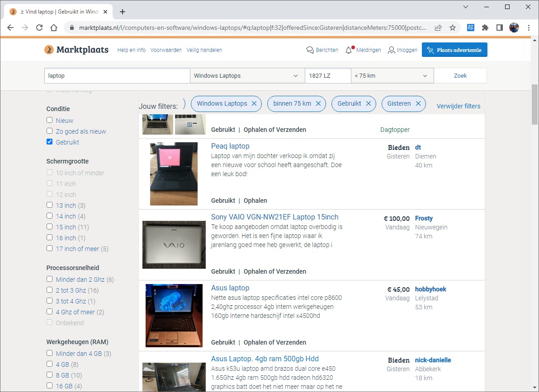Image resolution: width=539 pixels, height=392 pixels.
Task: Remove the Gebruikt filter chip
Action: [369, 104]
